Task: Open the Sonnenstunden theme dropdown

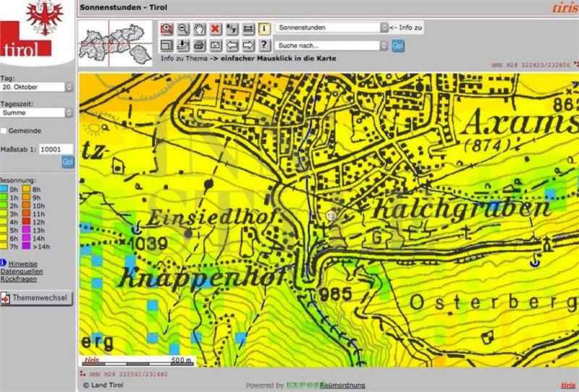Action: click(x=331, y=27)
